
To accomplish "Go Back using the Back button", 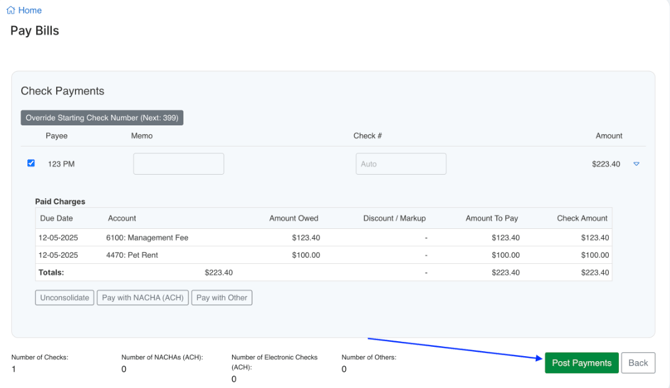I will 638,363.
